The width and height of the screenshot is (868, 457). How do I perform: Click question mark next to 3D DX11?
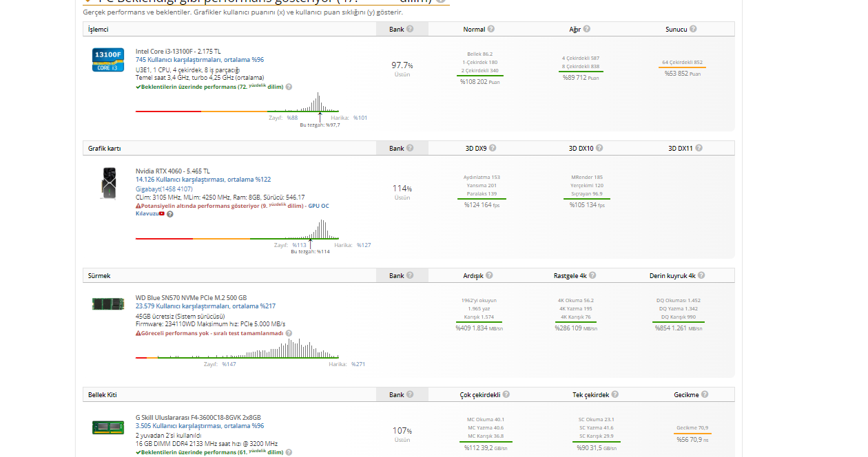(699, 148)
